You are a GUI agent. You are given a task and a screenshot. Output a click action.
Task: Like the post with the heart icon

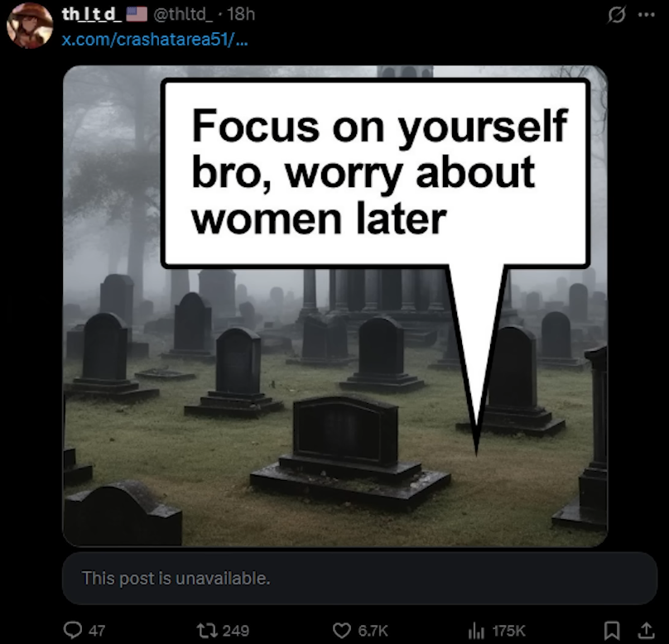(x=341, y=631)
